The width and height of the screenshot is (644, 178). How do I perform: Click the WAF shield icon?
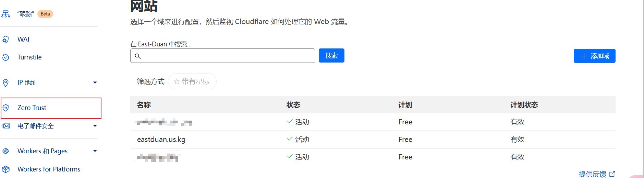tap(6, 40)
